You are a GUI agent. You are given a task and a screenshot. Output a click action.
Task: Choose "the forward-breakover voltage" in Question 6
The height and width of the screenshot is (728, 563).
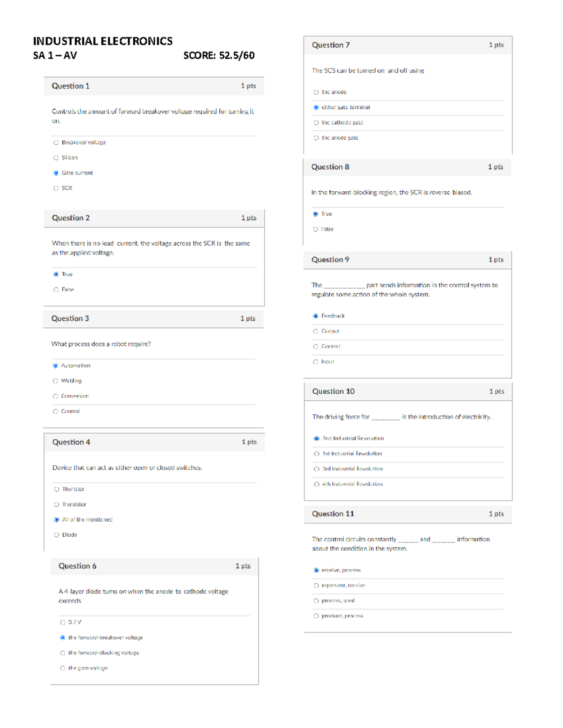coord(63,638)
